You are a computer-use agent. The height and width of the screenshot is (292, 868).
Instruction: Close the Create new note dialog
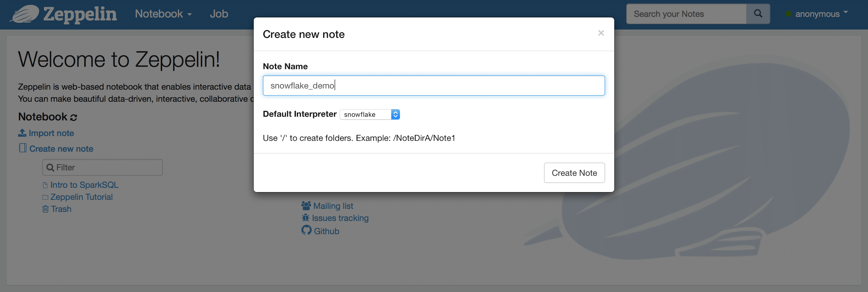(x=601, y=33)
